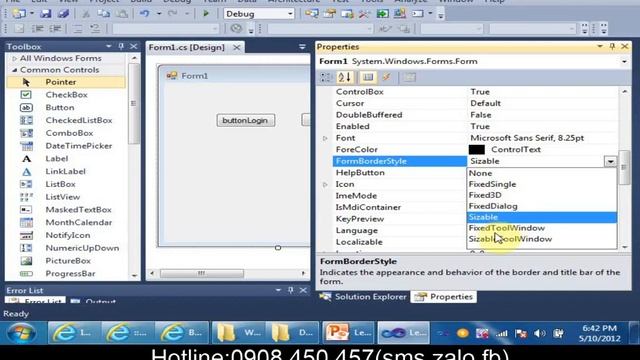640x360 pixels.
Task: Pick the DateTimePicker control in Toolbox
Action: click(x=66, y=146)
